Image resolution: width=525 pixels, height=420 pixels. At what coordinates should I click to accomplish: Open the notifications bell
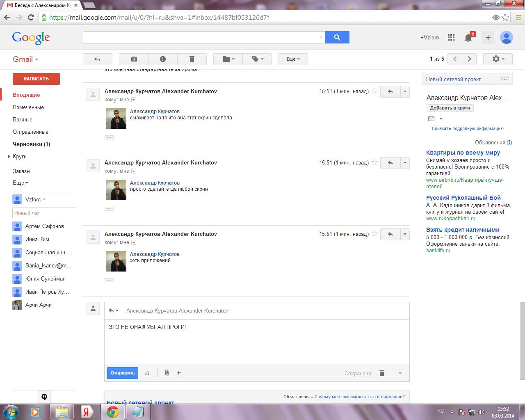click(x=468, y=37)
